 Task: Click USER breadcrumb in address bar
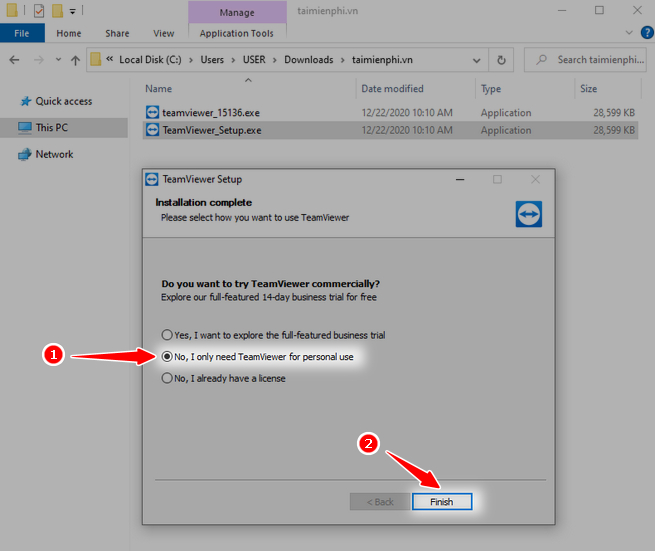coord(254,59)
